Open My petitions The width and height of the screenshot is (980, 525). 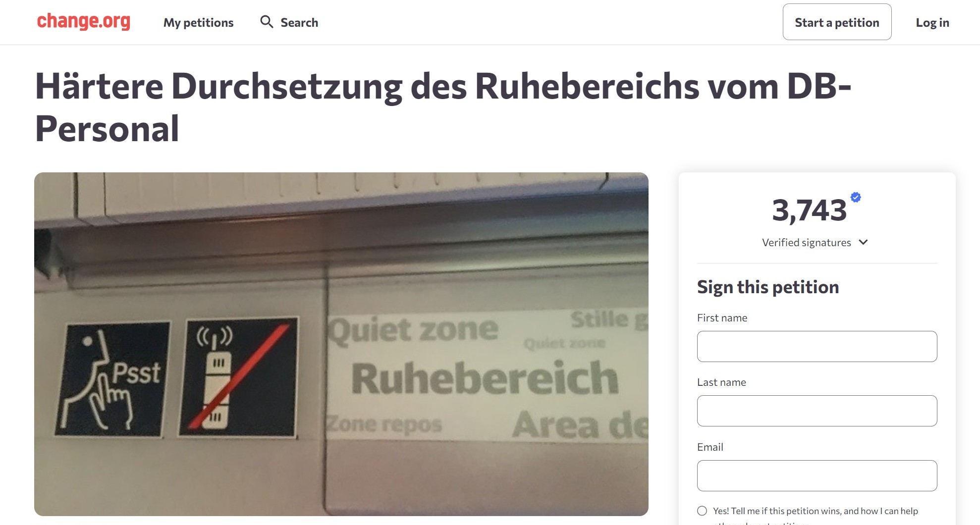coord(198,22)
